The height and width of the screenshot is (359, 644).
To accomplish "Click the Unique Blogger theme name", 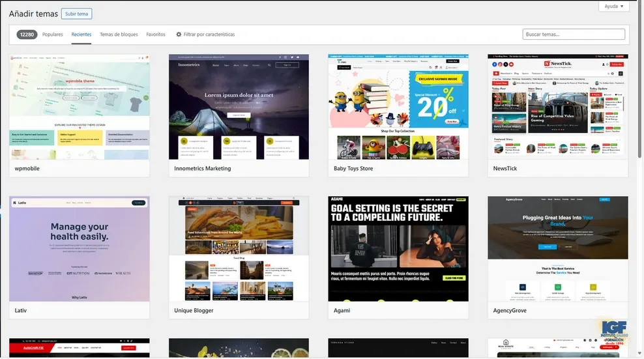I will pos(194,311).
